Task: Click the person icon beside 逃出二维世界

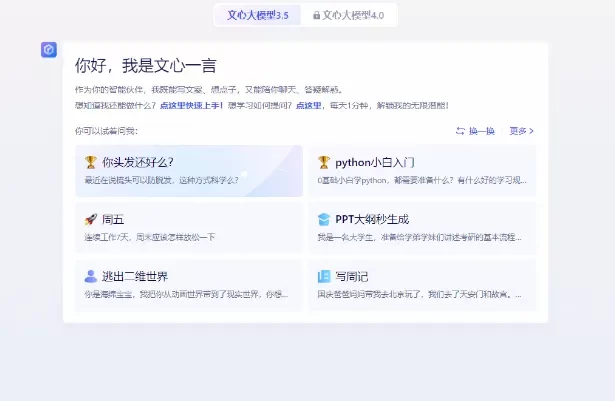Action: [91, 276]
